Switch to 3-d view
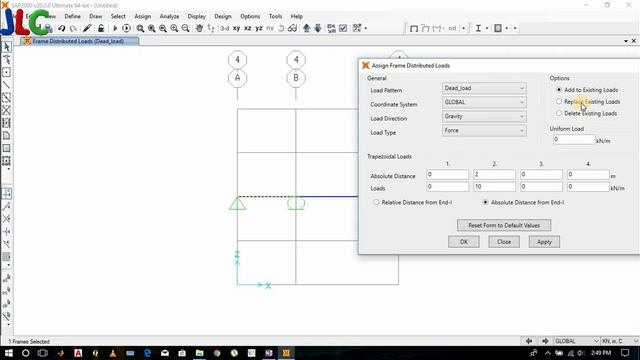The height and width of the screenshot is (360, 640). coord(225,29)
